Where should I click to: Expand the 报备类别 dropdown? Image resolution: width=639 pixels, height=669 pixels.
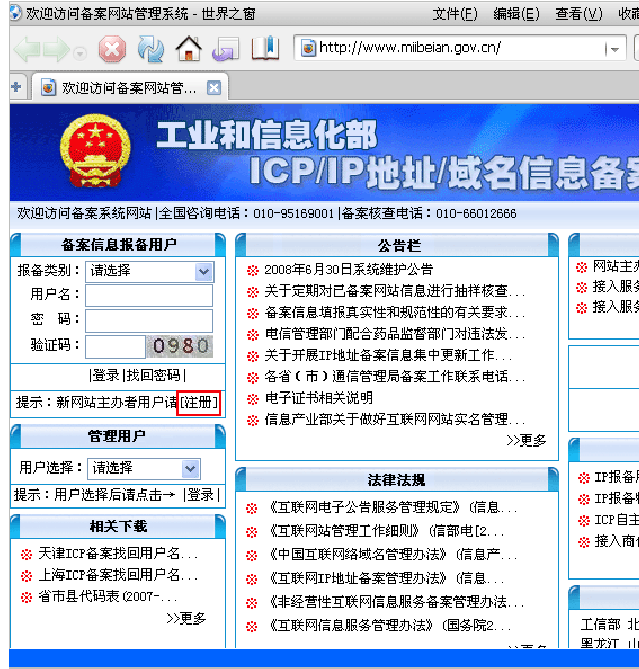tap(204, 271)
